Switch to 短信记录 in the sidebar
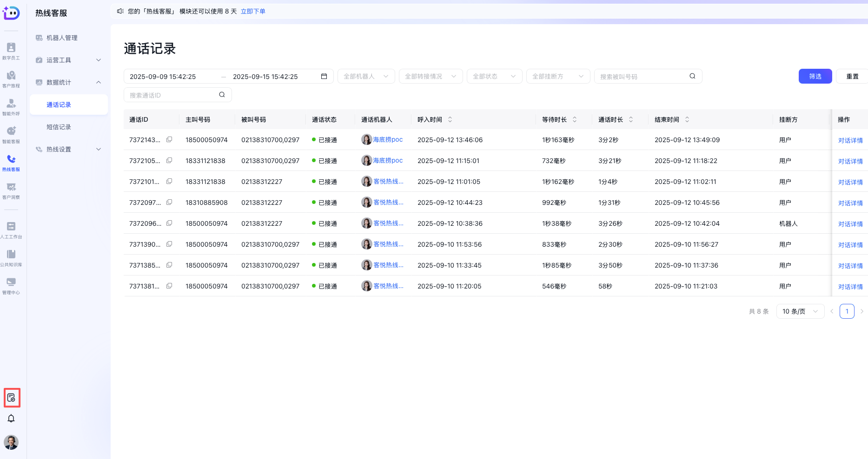This screenshot has width=868, height=459. tap(59, 127)
